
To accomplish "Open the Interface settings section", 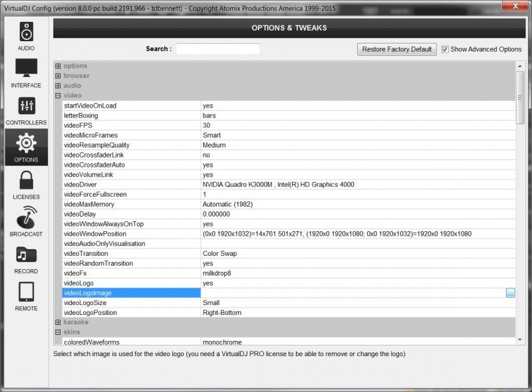I will 26,72.
